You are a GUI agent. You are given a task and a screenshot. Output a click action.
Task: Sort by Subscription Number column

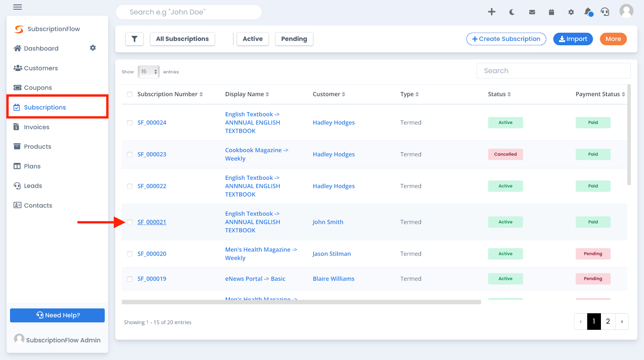[x=170, y=94]
